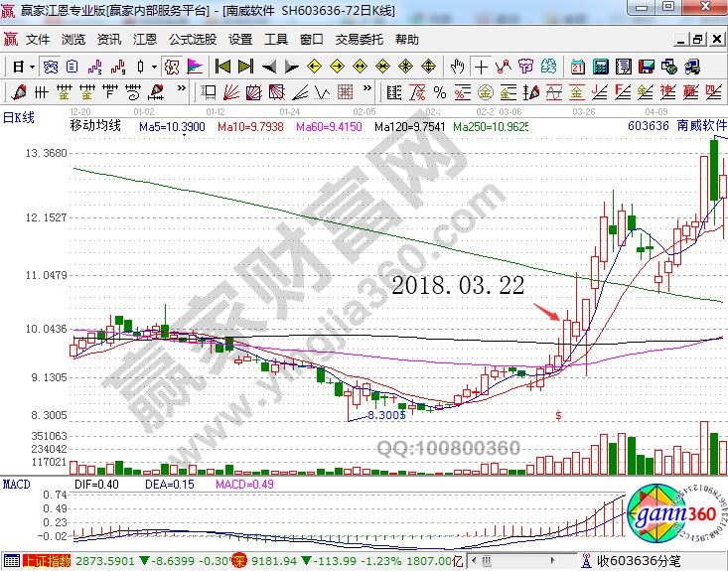
Task: Open the calculator tool icon
Action: tap(602, 67)
